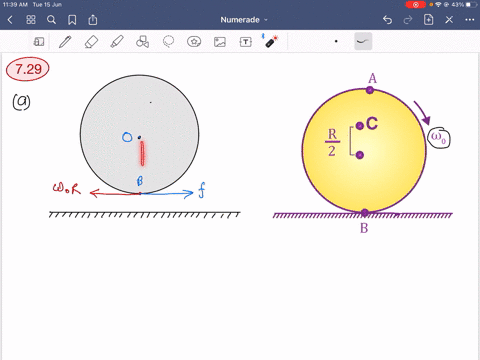The height and width of the screenshot is (360, 480).
Task: Toggle the laser pointer tool
Action: [x=271, y=41]
